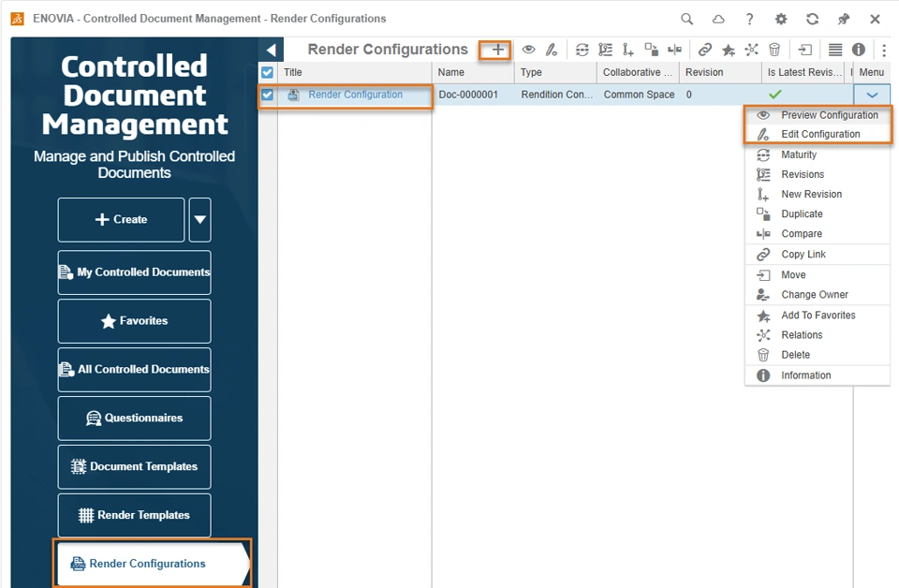Choose Compare from context menu
899x588 pixels.
point(818,234)
